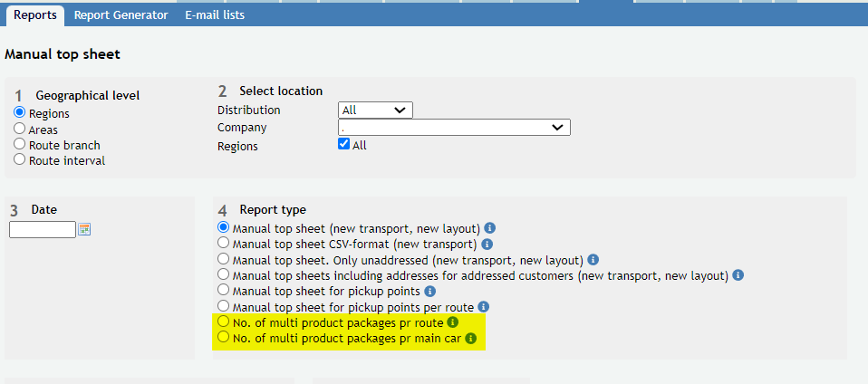Image resolution: width=868 pixels, height=384 pixels.
Task: Click info icon beside pickup points top sheet
Action: 429,291
